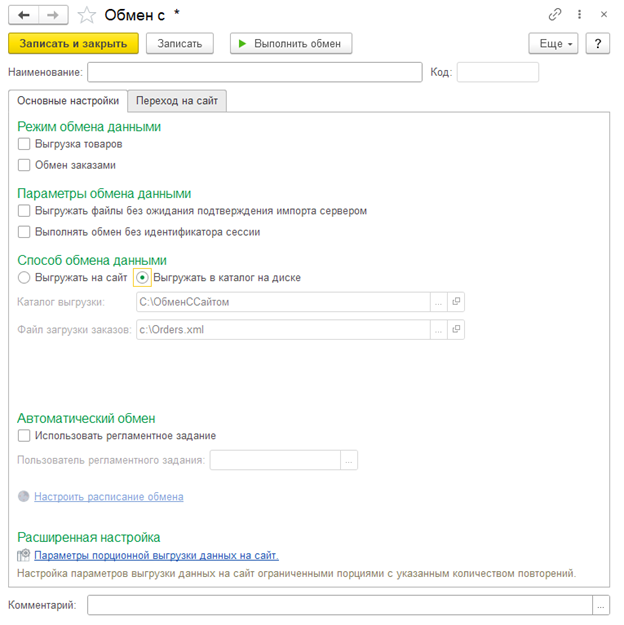Add form to favorites with star icon
The image size is (624, 625).
pos(87,15)
